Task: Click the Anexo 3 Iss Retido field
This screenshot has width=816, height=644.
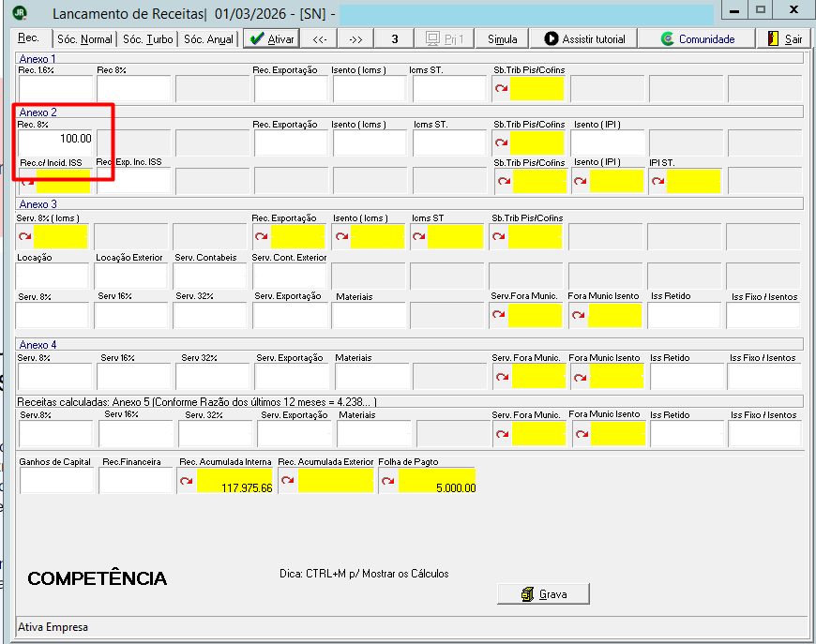Action: tap(685, 315)
